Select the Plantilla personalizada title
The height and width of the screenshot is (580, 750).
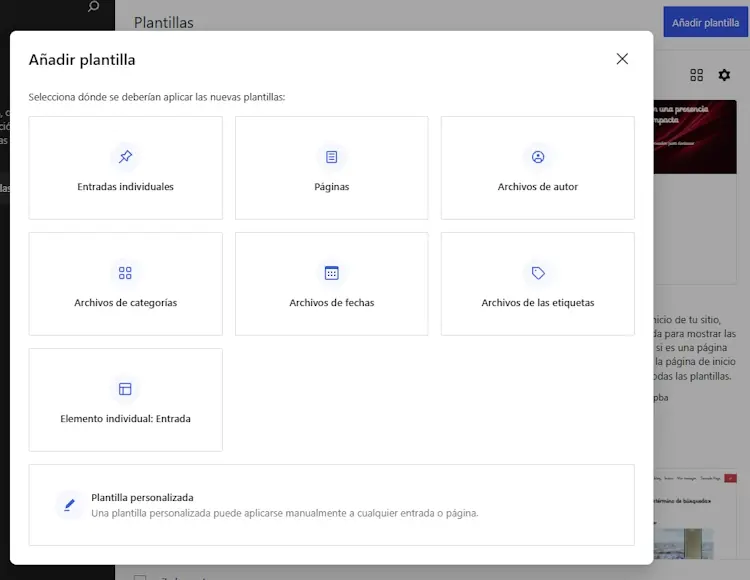click(143, 497)
